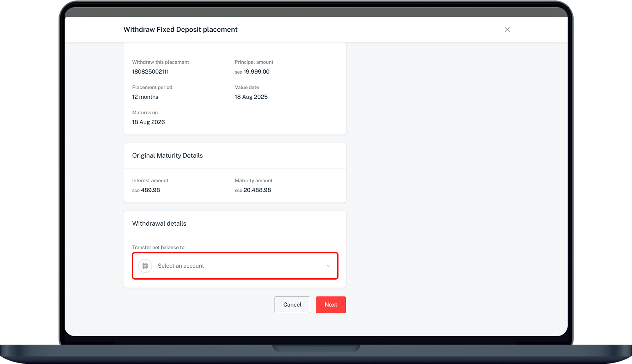Close the Withdraw Fixed Deposit dialog

tap(507, 30)
